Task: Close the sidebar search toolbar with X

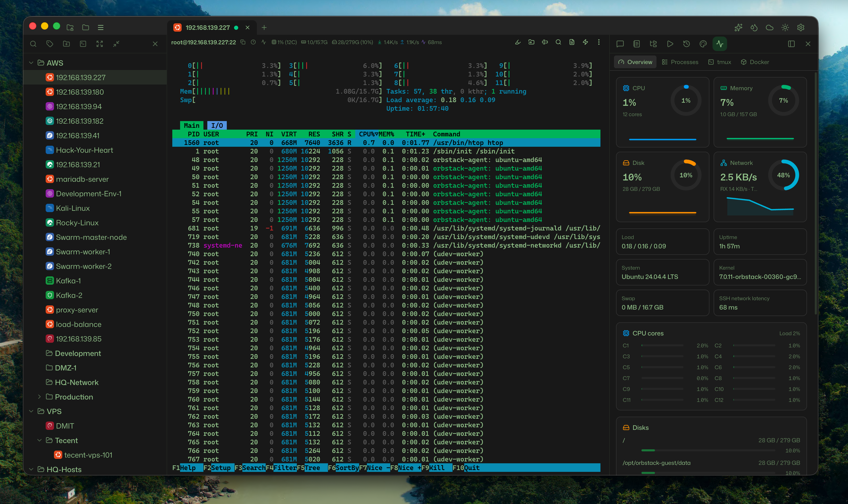Action: coord(155,44)
